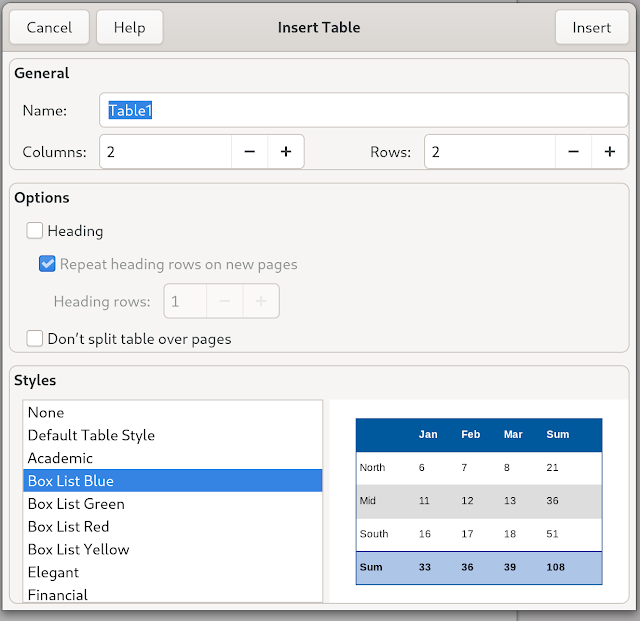The image size is (640, 621).
Task: Click the Columns number field
Action: pyautogui.click(x=165, y=152)
